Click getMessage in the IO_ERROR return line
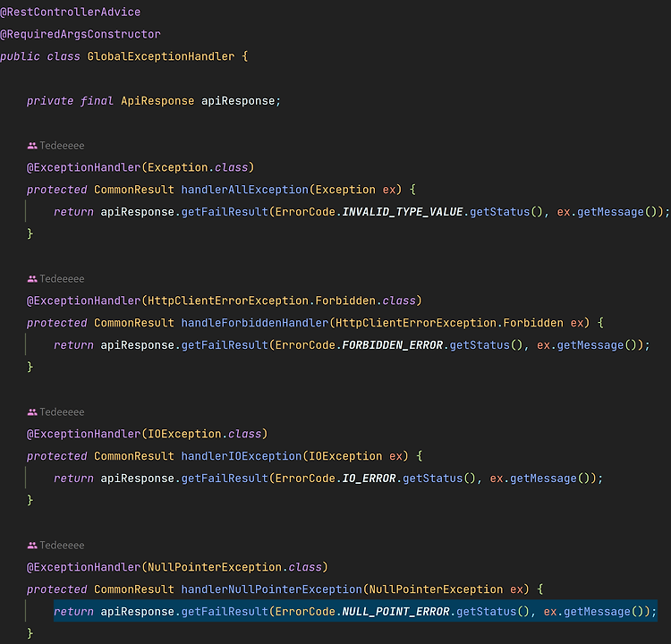Viewport: 671px width, 644px height. tap(543, 479)
